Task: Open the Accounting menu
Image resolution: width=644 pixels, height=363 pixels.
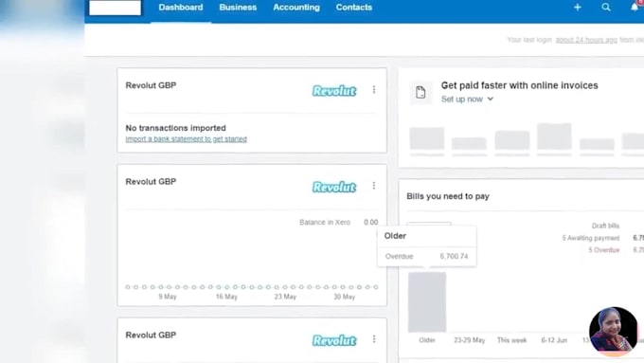Action: (296, 8)
